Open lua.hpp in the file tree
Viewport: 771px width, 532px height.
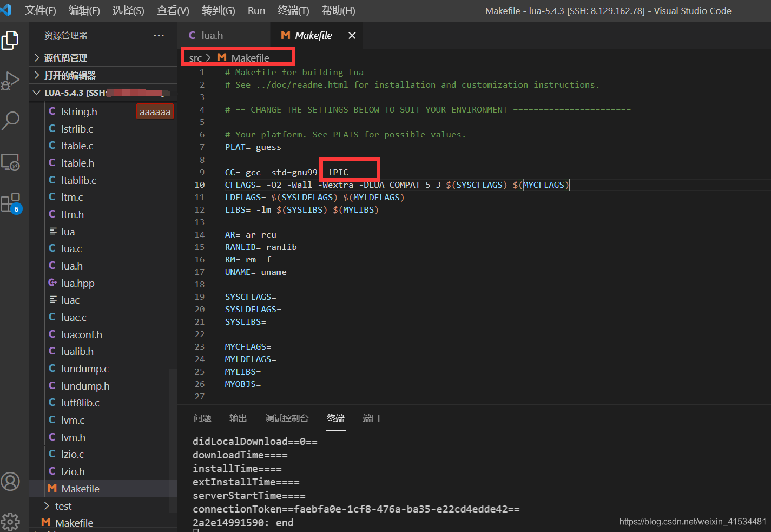77,283
